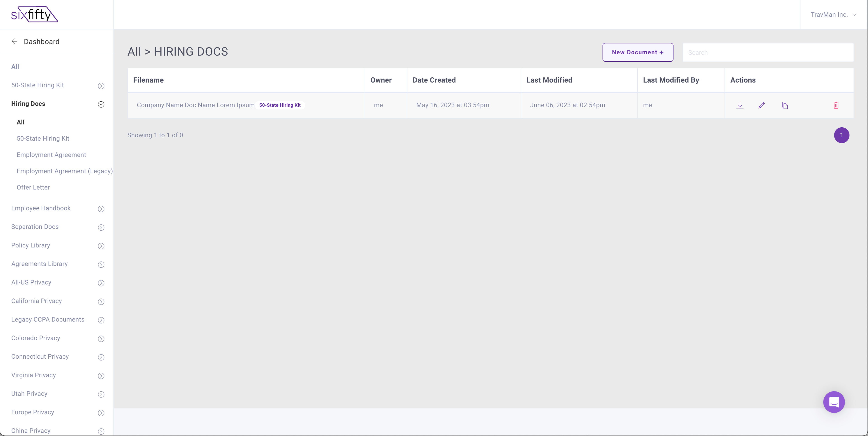Click the Search input field

[768, 52]
